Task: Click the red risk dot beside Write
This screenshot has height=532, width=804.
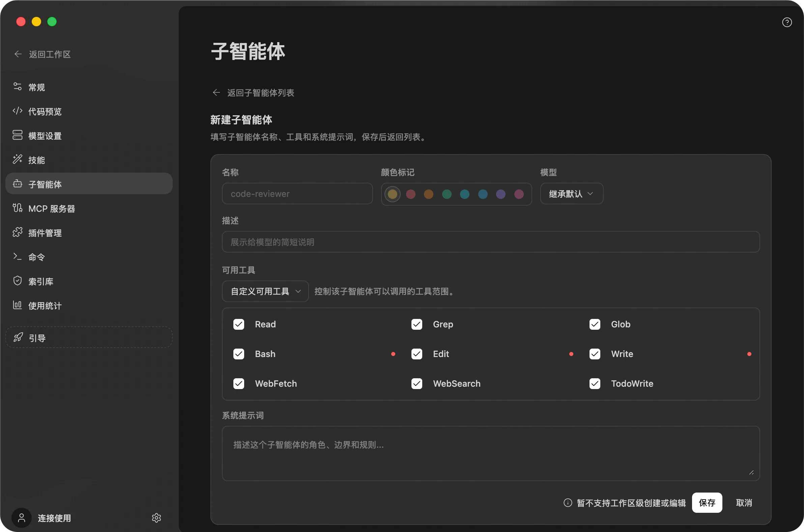Action: point(749,354)
